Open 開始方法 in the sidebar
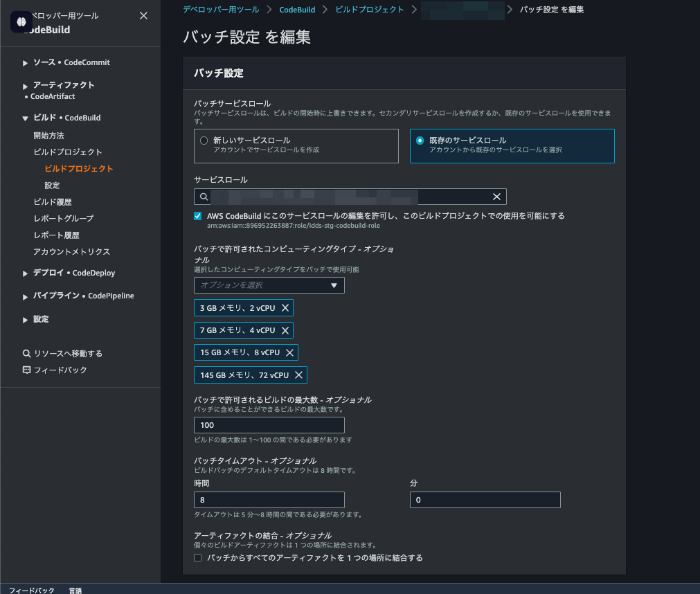This screenshot has height=594, width=700. coord(48,136)
